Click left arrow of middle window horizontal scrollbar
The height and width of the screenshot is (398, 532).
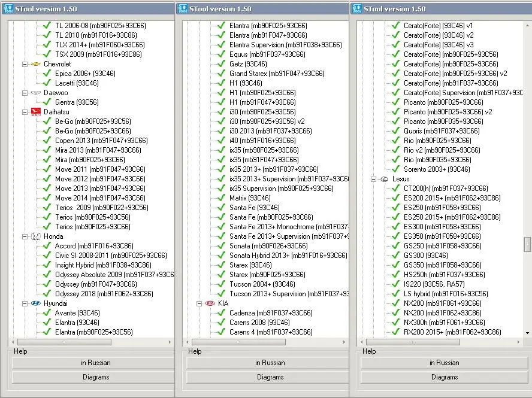(x=188, y=342)
